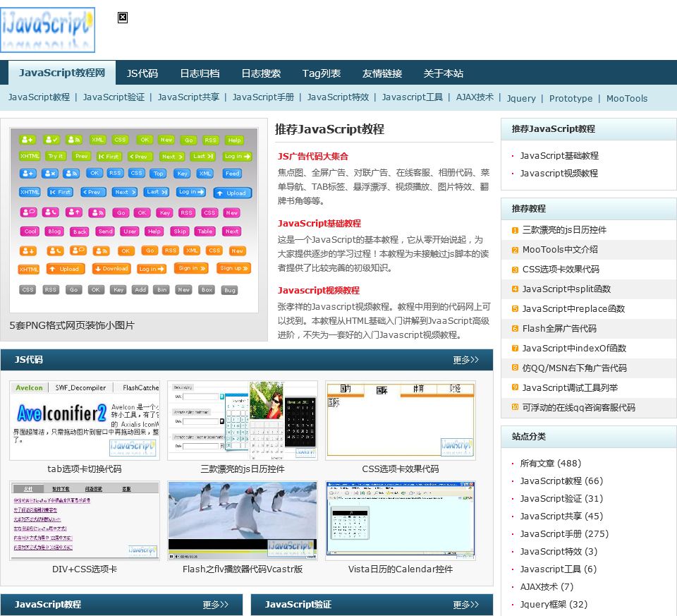Open the DIV+CSS选项卡 thumbnail image
The height and width of the screenshot is (616, 677).
point(85,521)
